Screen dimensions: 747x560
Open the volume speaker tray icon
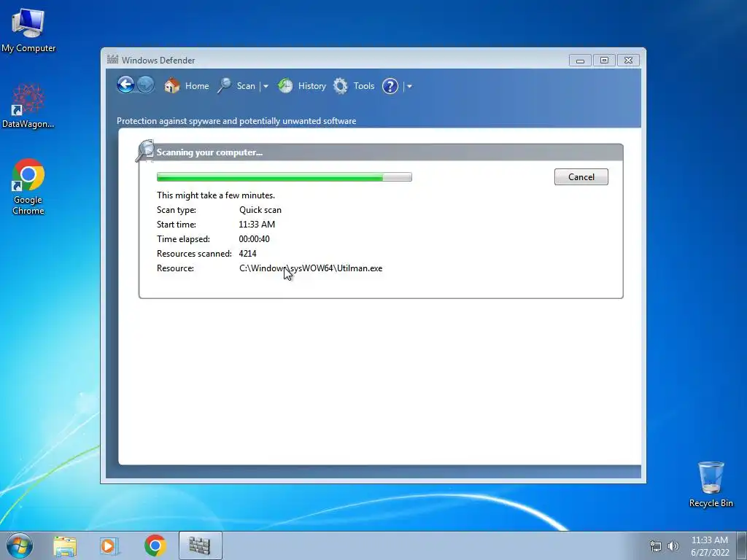(x=673, y=546)
